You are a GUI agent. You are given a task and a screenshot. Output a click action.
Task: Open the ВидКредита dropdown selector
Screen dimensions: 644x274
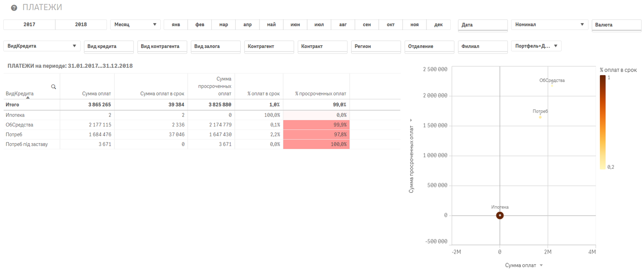click(42, 46)
